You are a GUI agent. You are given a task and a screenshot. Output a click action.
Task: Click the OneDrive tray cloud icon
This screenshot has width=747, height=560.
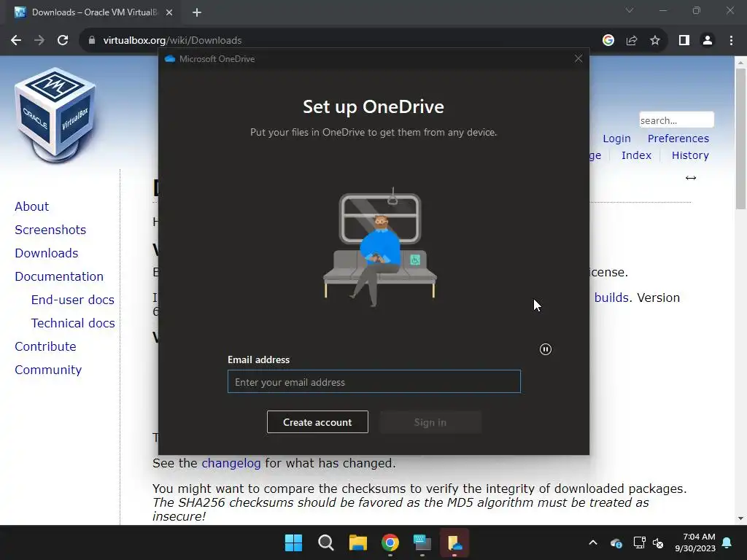pyautogui.click(x=616, y=542)
